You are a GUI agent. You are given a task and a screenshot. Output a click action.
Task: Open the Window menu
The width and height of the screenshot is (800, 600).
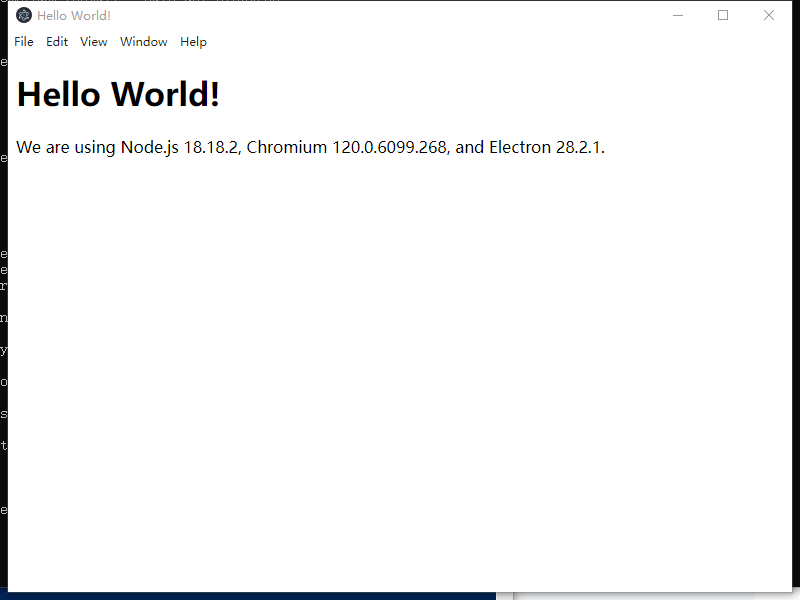(x=143, y=42)
